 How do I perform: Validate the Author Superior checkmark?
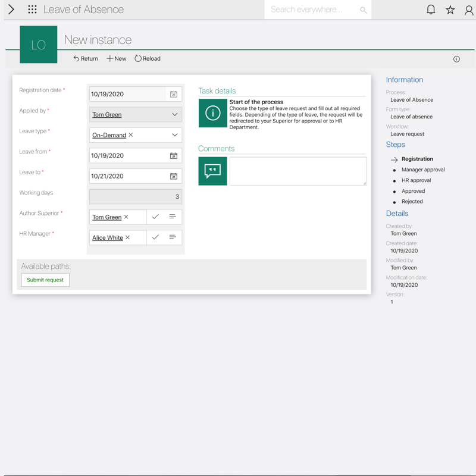tap(155, 217)
